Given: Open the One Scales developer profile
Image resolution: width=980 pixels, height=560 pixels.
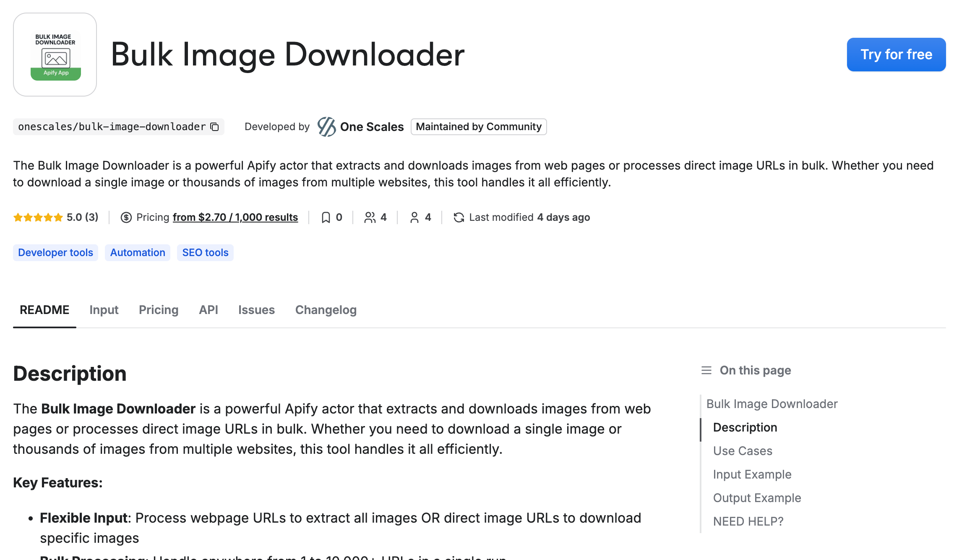Looking at the screenshot, I should coord(372,127).
